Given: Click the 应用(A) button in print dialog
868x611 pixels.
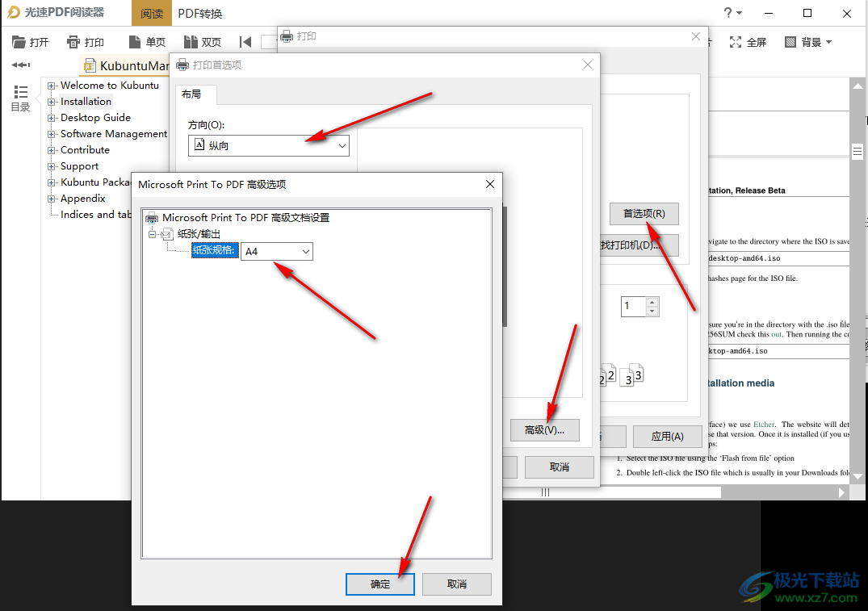Looking at the screenshot, I should 667,437.
